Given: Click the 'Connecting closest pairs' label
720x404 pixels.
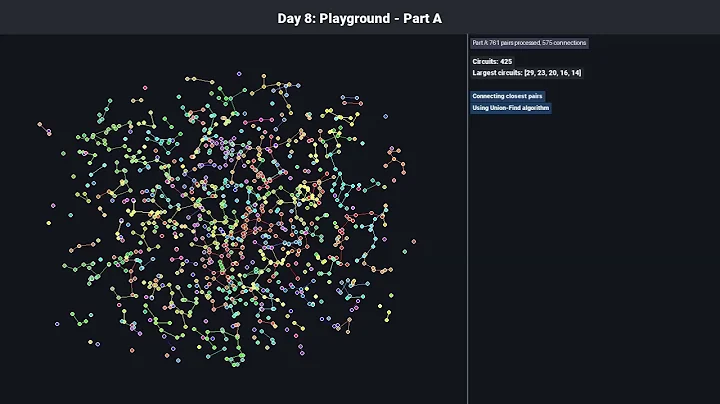Looking at the screenshot, I should 507,96.
